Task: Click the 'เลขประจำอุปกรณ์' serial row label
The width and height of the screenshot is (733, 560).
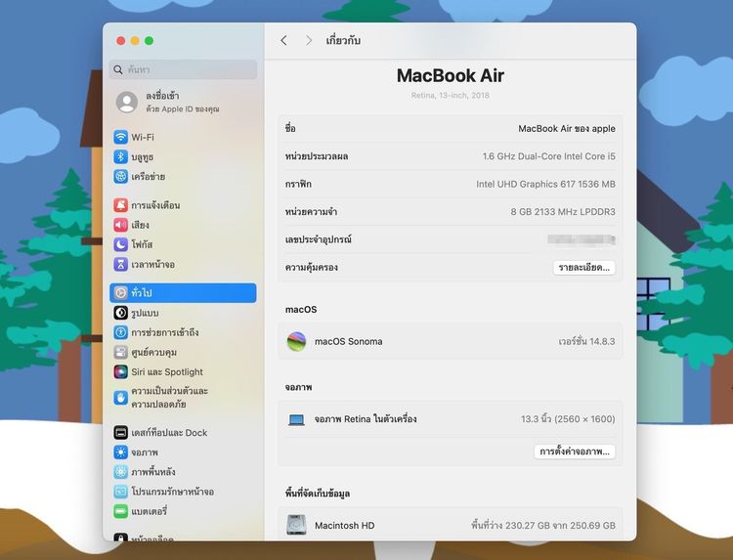Action: [x=319, y=239]
